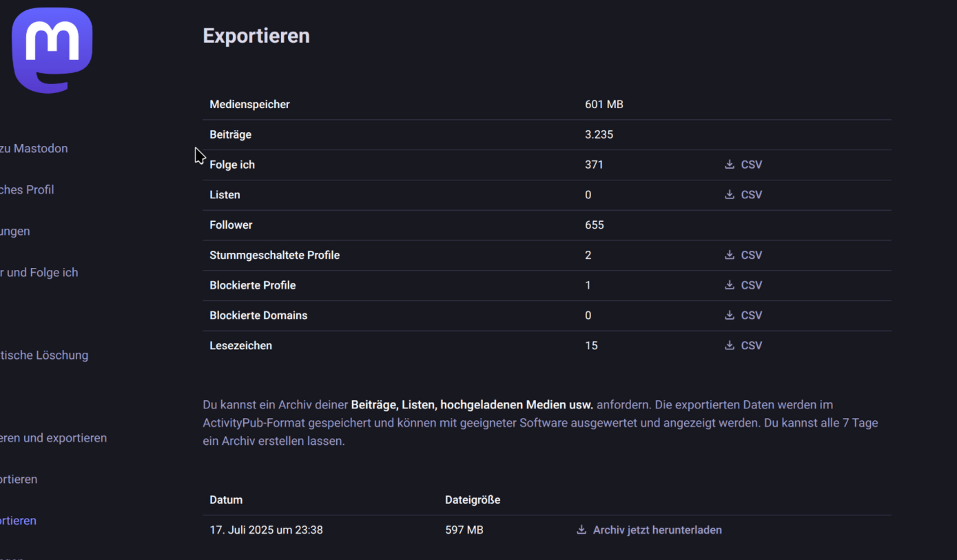Open Follower und Folge ich page
Screen dimensions: 957x560
[39, 273]
